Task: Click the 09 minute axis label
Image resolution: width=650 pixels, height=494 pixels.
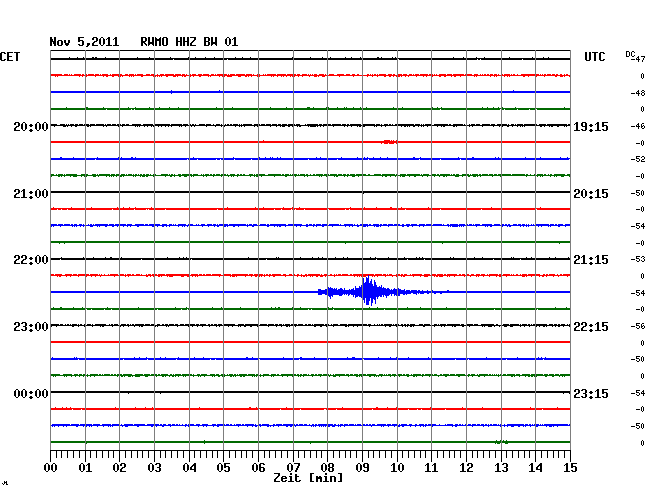Action: coord(362,467)
